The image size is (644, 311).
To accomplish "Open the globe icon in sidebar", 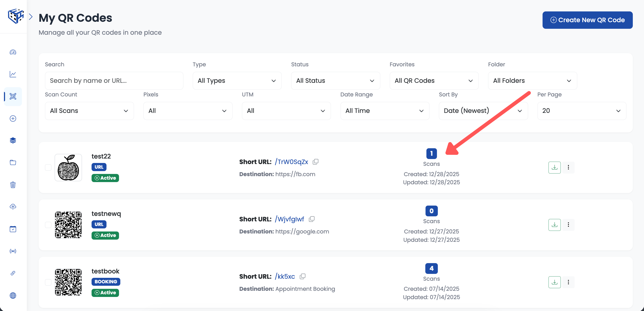I will tap(13, 295).
